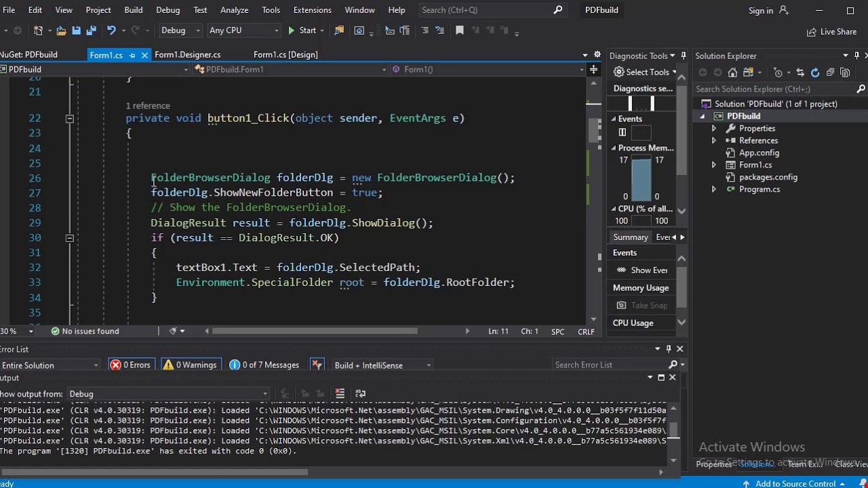Toggle the 0 of 7 Messages filter

click(264, 365)
